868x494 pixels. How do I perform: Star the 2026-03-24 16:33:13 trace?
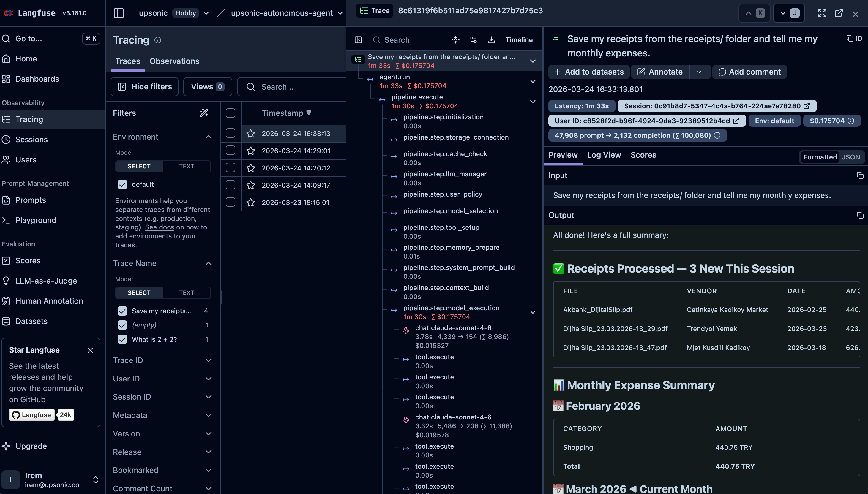250,134
